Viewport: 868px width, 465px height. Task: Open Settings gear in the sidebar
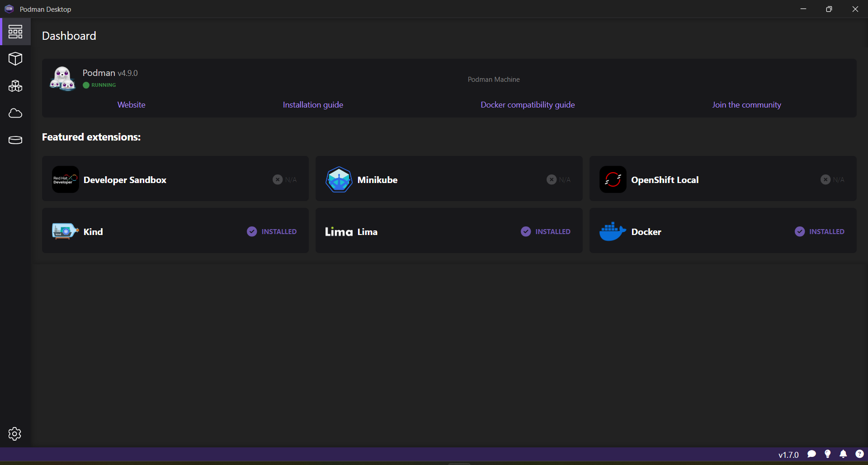pos(15,434)
